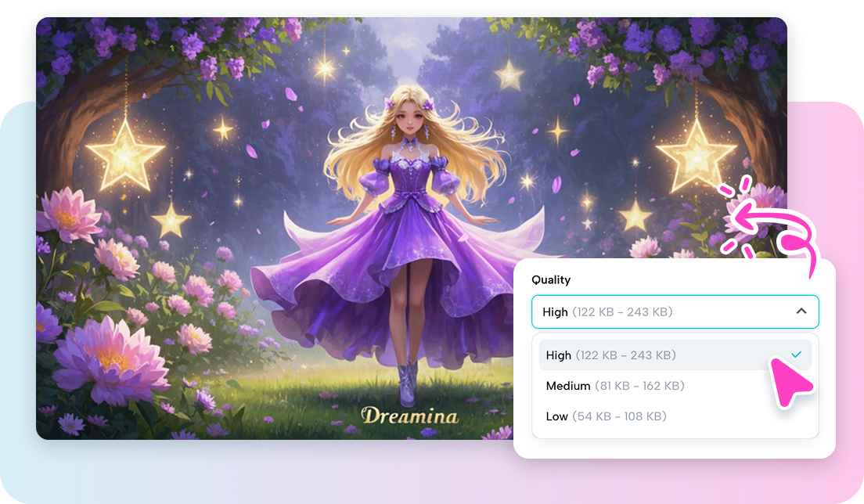Screen dimensions: 864x504
Task: Click the Dreamina watermark on the image
Action: pyautogui.click(x=411, y=415)
